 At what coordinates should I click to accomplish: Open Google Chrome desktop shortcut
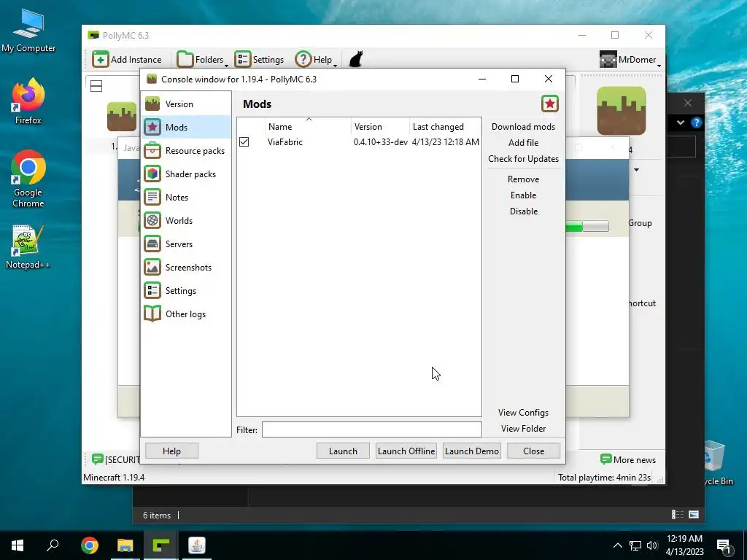point(28,179)
